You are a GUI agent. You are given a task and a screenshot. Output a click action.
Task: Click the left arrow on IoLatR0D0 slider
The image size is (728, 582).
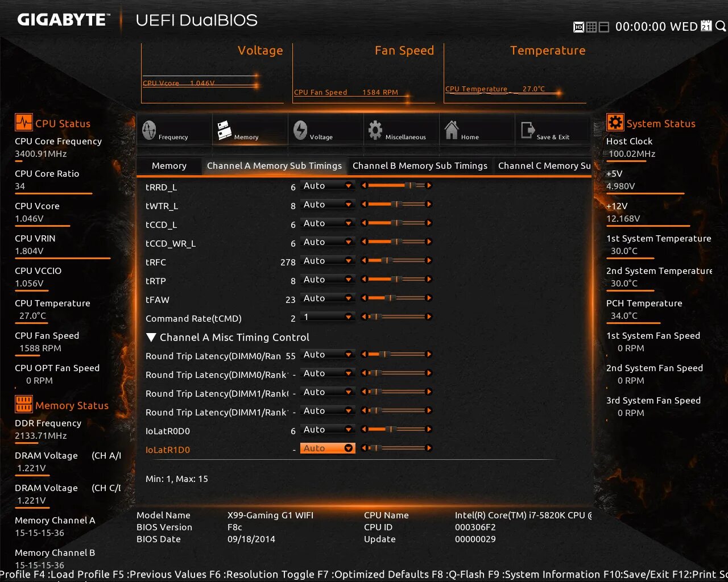[364, 429]
